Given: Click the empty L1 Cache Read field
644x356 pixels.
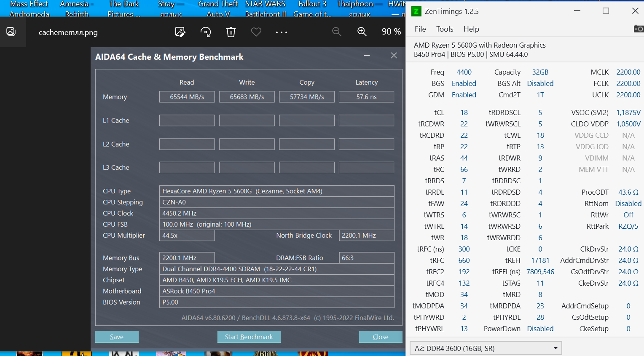Looking at the screenshot, I should coord(187,120).
